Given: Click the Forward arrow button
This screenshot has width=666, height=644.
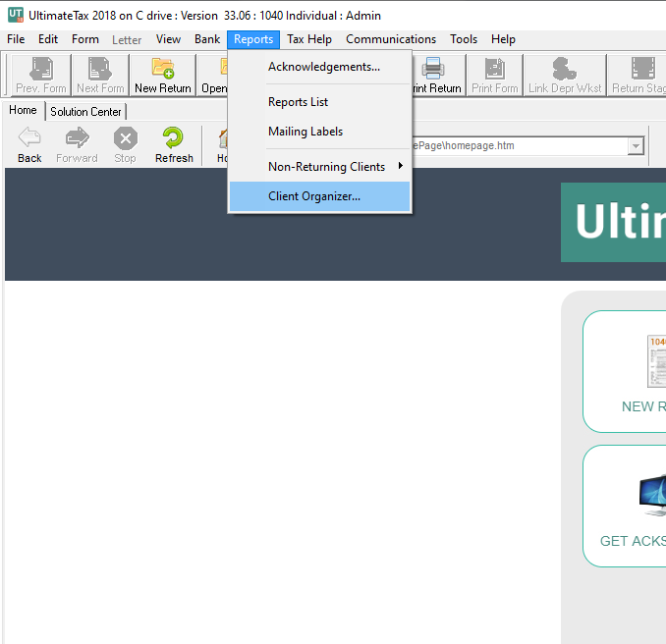Looking at the screenshot, I should click(77, 144).
